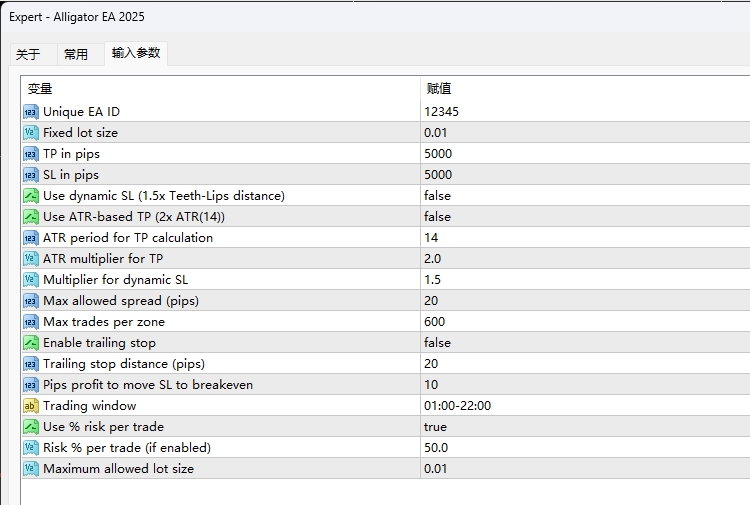Toggle the Use ATR-based TP false value

[437, 217]
